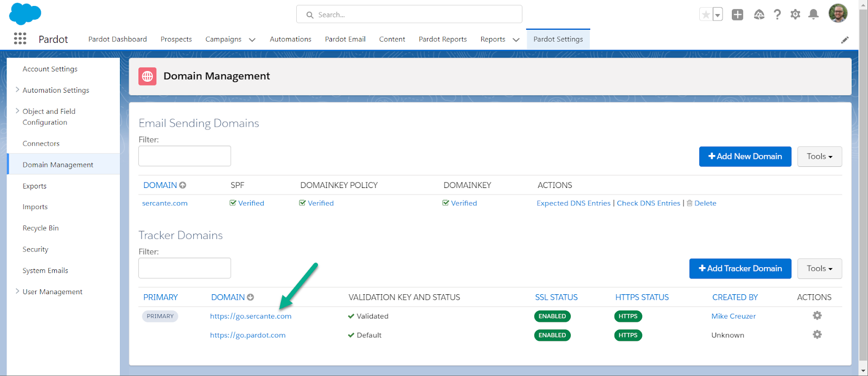
Task: Open the help question mark icon
Action: pos(777,15)
